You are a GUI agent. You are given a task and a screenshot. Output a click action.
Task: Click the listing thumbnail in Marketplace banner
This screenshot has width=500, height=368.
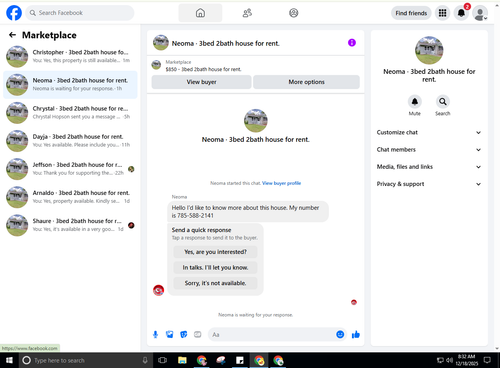point(156,65)
